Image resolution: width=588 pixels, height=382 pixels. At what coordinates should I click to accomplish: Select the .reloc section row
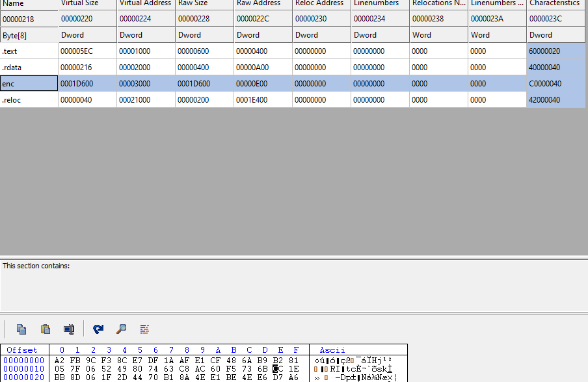[x=29, y=100]
